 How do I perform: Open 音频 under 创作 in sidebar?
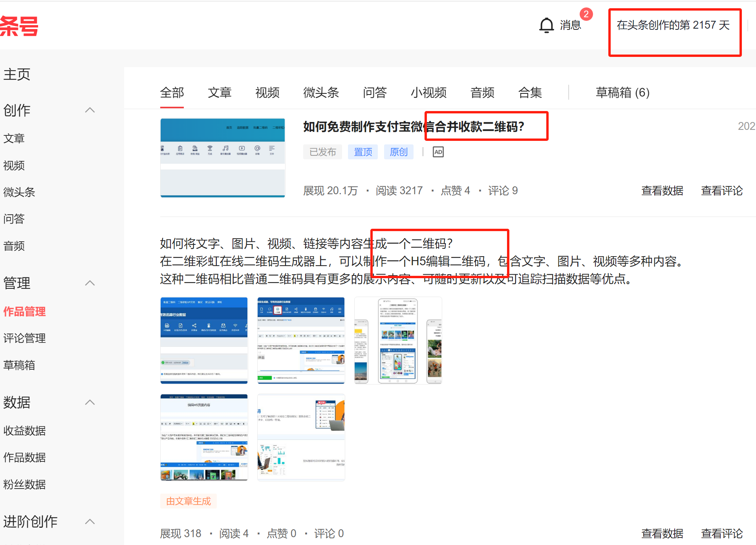(14, 246)
